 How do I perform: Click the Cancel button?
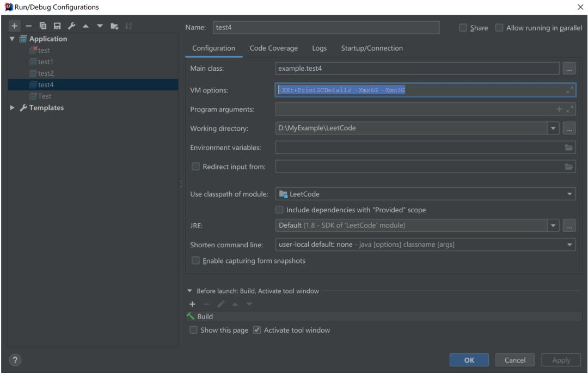515,360
